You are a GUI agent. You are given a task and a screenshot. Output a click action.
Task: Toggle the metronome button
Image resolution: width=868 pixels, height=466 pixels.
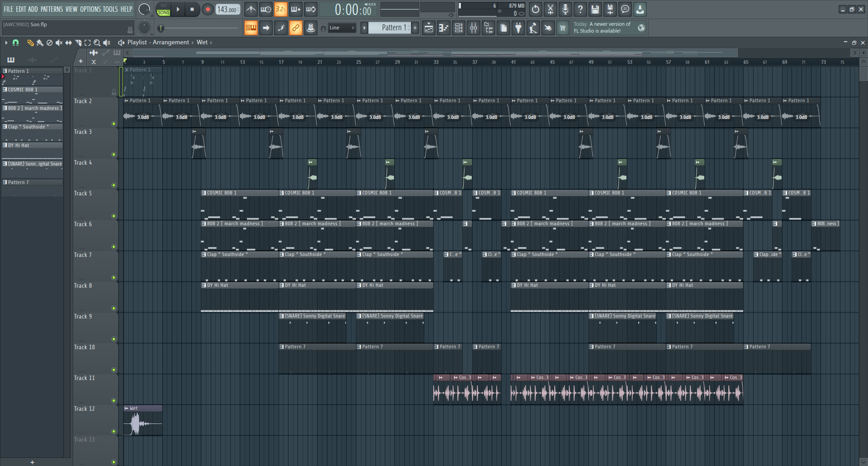[x=251, y=9]
